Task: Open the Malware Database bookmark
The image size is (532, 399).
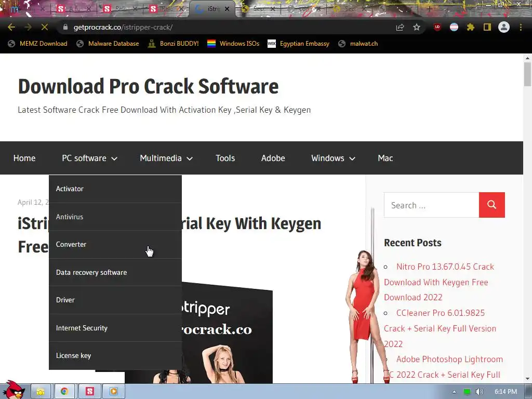Action: tap(108, 44)
